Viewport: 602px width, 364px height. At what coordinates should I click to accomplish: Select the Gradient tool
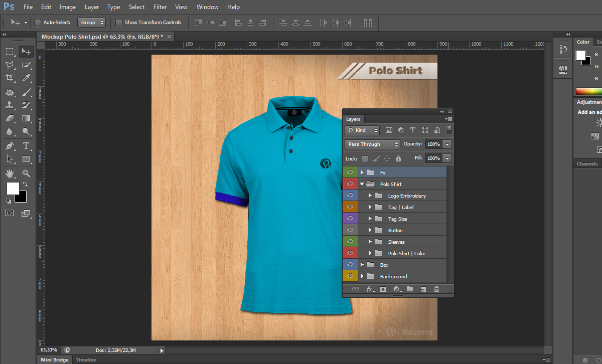26,119
